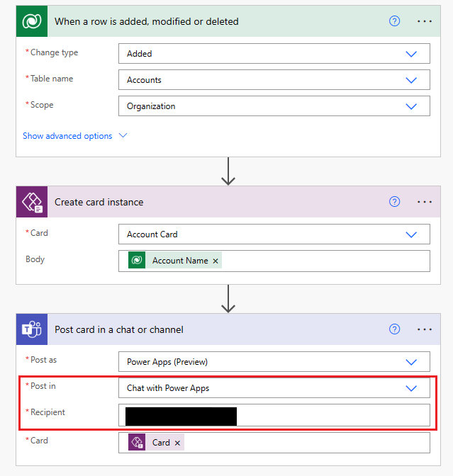Image resolution: width=453 pixels, height=476 pixels.
Task: Click the 'Scope' label
Action: pyautogui.click(x=42, y=105)
